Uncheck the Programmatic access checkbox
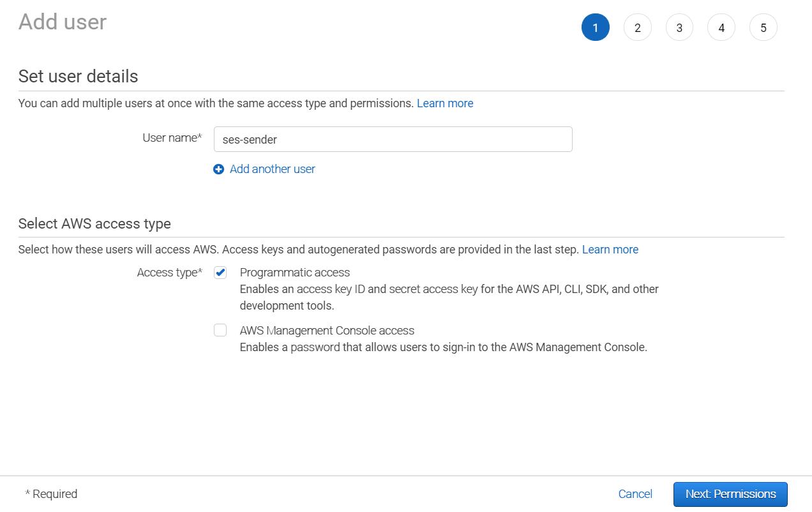 tap(220, 273)
